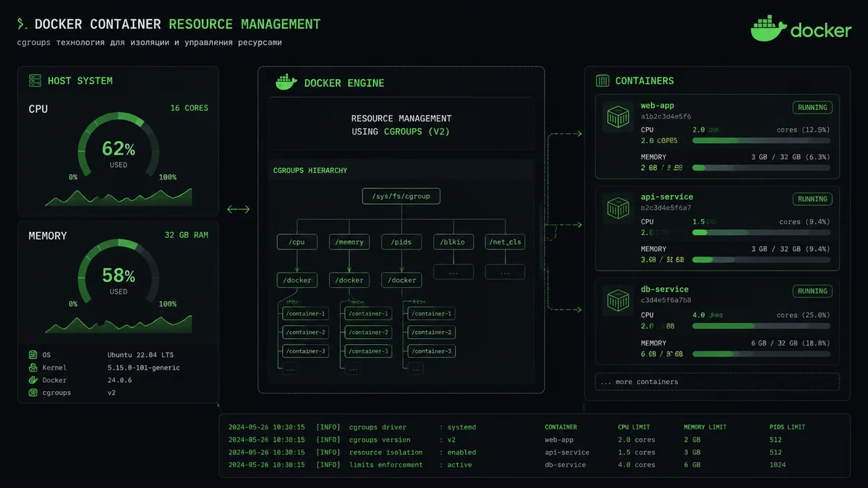Click the 'PIDS LIMIT' column header
Image resolution: width=868 pixels, height=488 pixels.
coord(787,427)
